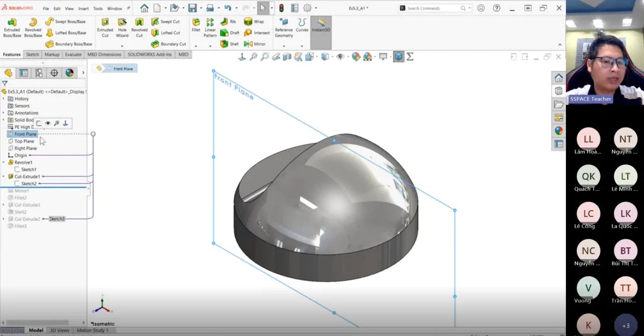
Task: Switch to the SOLIDWORKS Add-Ins tab
Action: 150,54
